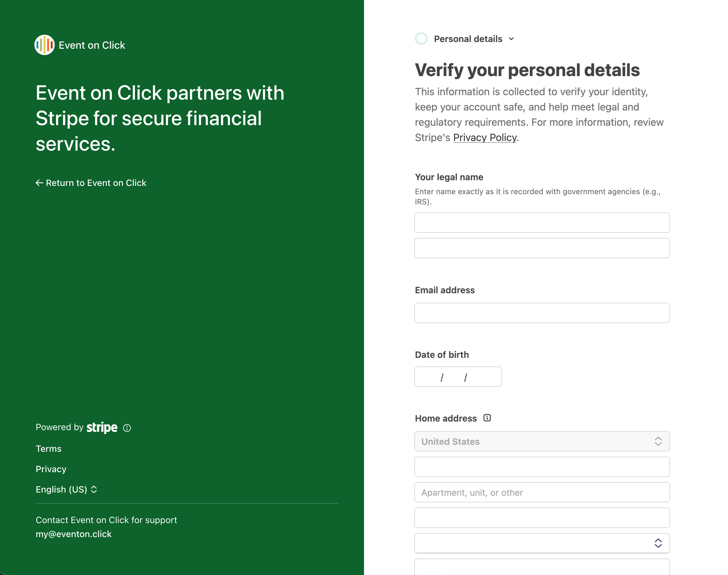Viewport: 728px width, 575px height.
Task: Click the my@eventon.click support email
Action: (73, 534)
